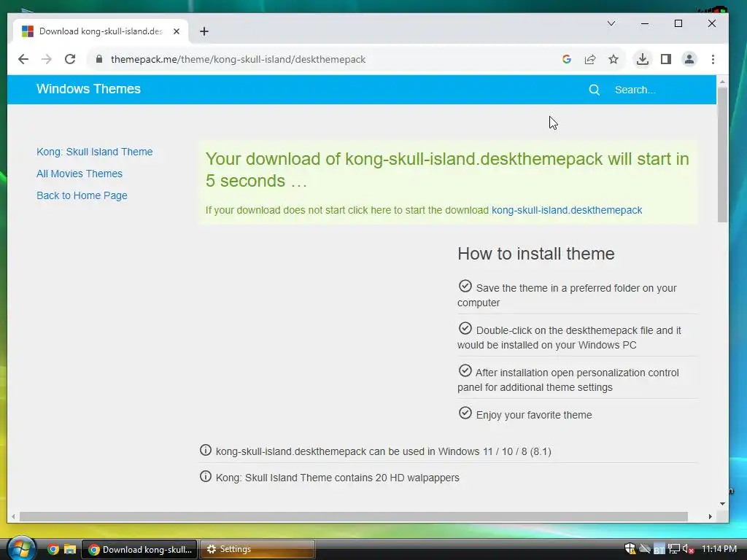
Task: Switch to Download kong-skull taskbar button
Action: 139,549
